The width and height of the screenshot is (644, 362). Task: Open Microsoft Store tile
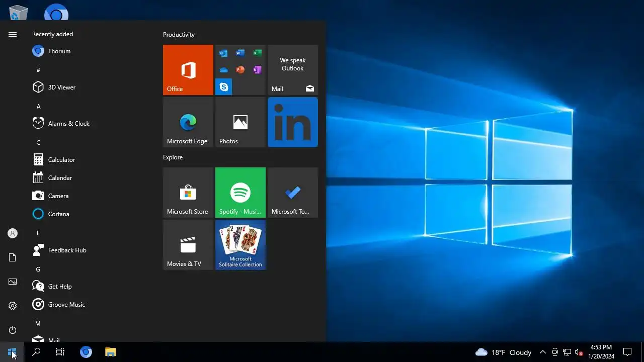coord(188,193)
